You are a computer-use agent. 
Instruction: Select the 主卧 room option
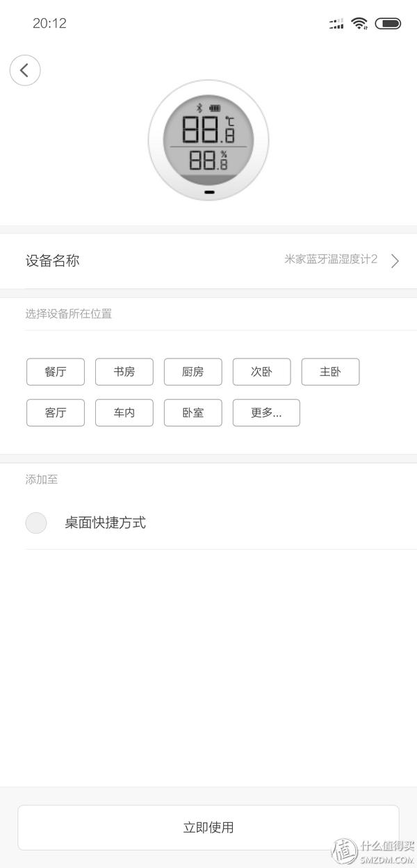coord(330,372)
